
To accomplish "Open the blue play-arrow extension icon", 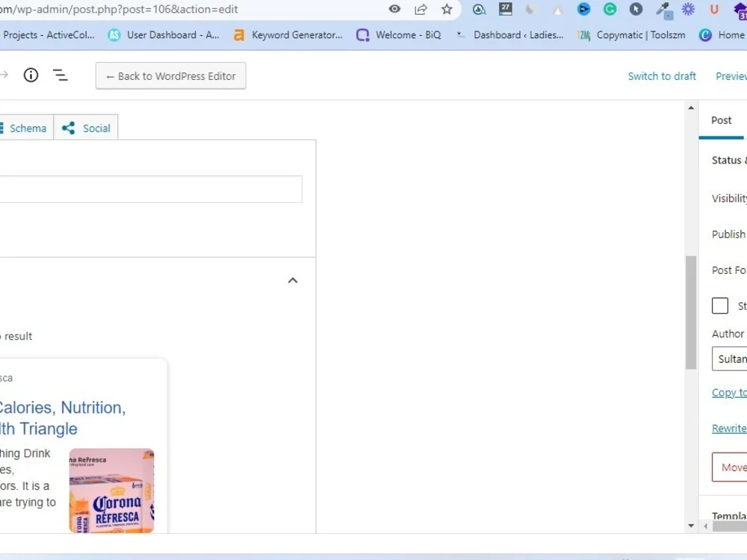I will pos(583,9).
